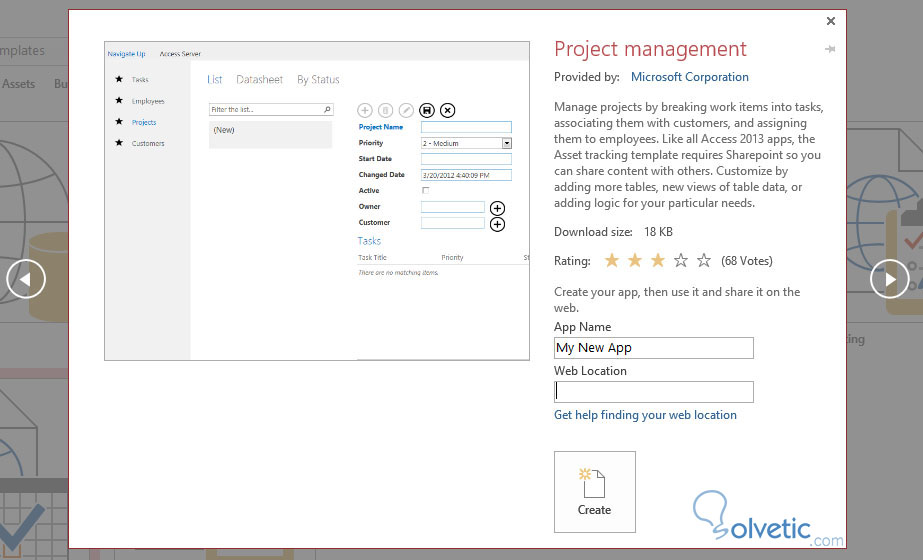Open Employees in the preview sidebar
The width and height of the screenshot is (923, 560).
(x=148, y=101)
